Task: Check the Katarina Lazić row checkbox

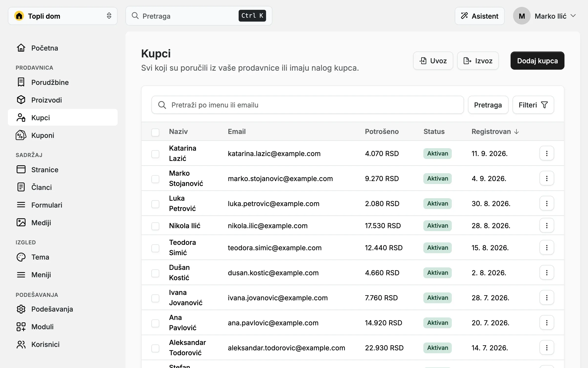Action: [155, 154]
